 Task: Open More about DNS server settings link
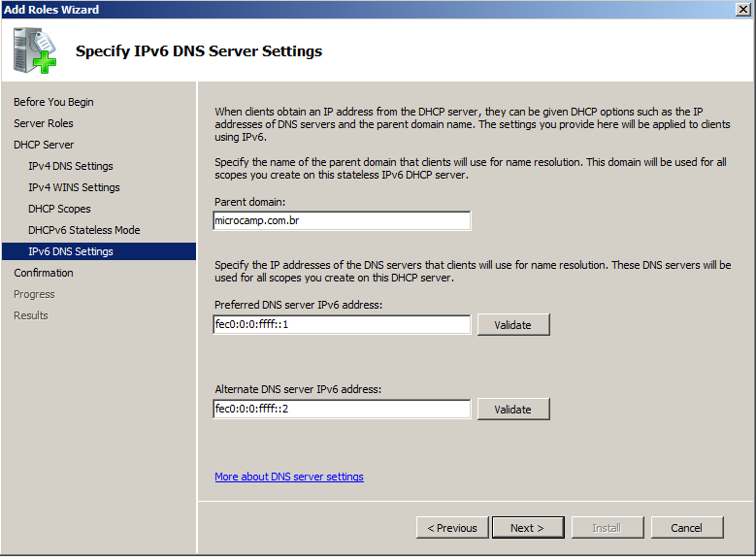pyautogui.click(x=289, y=477)
